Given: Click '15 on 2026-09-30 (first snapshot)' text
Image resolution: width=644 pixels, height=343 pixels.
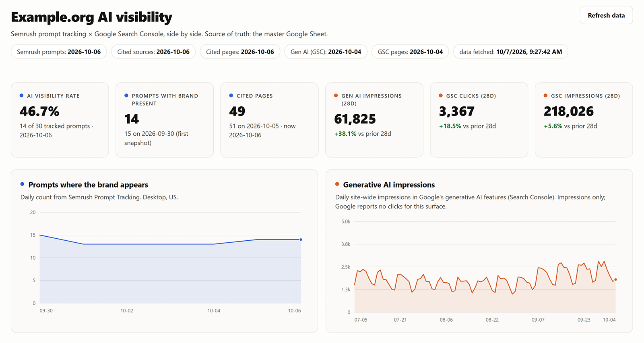Looking at the screenshot, I should (156, 138).
